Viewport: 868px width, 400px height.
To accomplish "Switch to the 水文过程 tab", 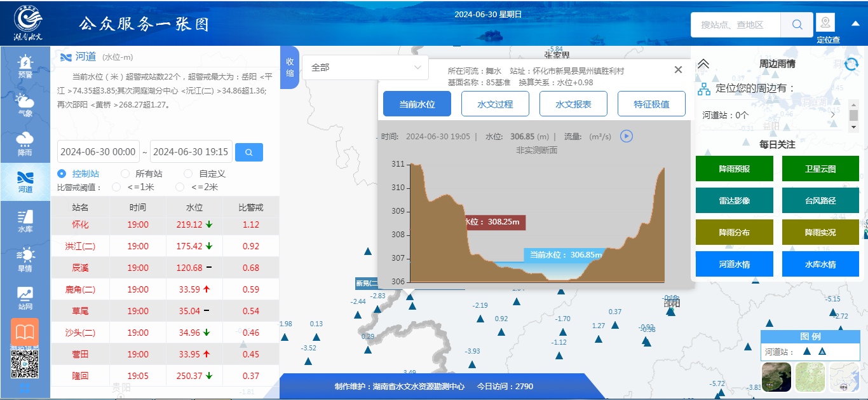I will coord(495,104).
